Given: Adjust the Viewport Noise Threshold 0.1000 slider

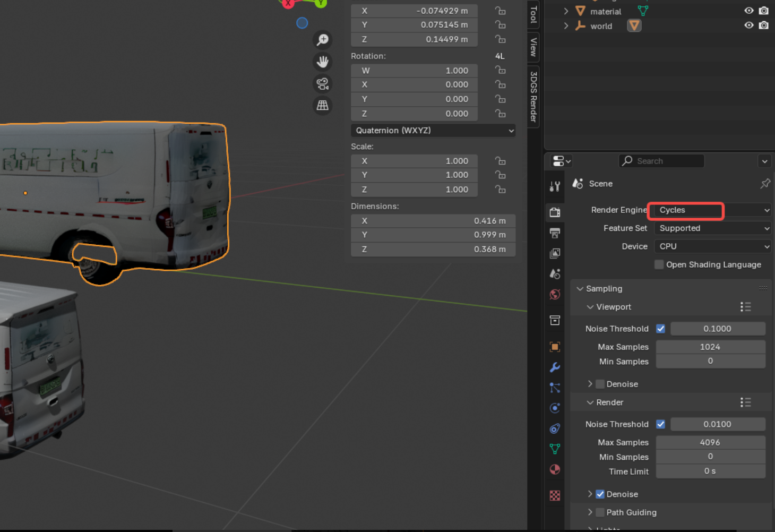Looking at the screenshot, I should [717, 329].
